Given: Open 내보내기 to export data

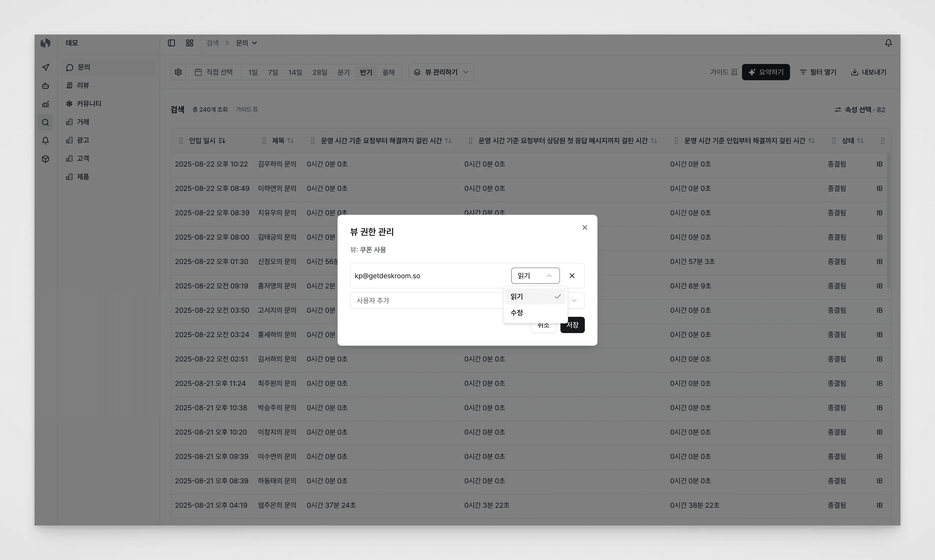Looking at the screenshot, I should [868, 72].
